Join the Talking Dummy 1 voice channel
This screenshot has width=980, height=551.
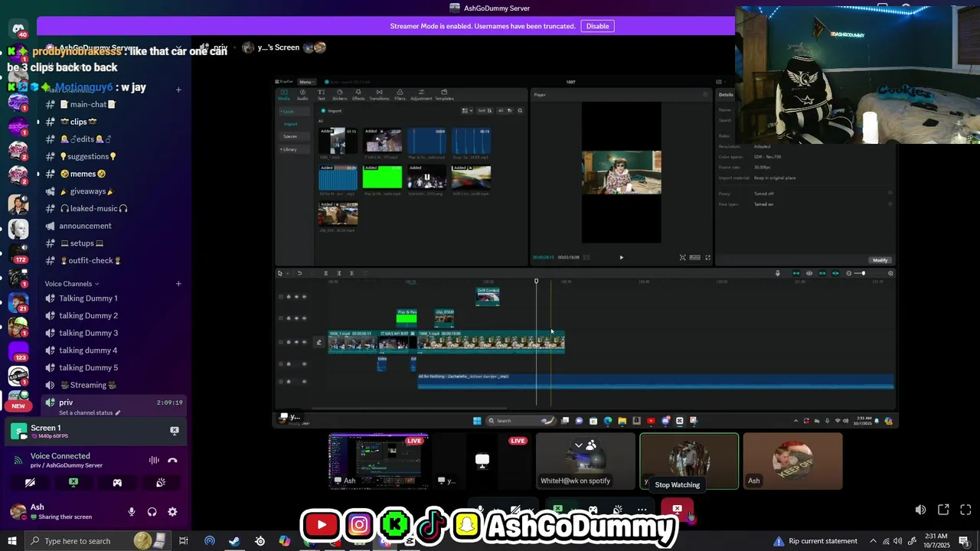[88, 298]
